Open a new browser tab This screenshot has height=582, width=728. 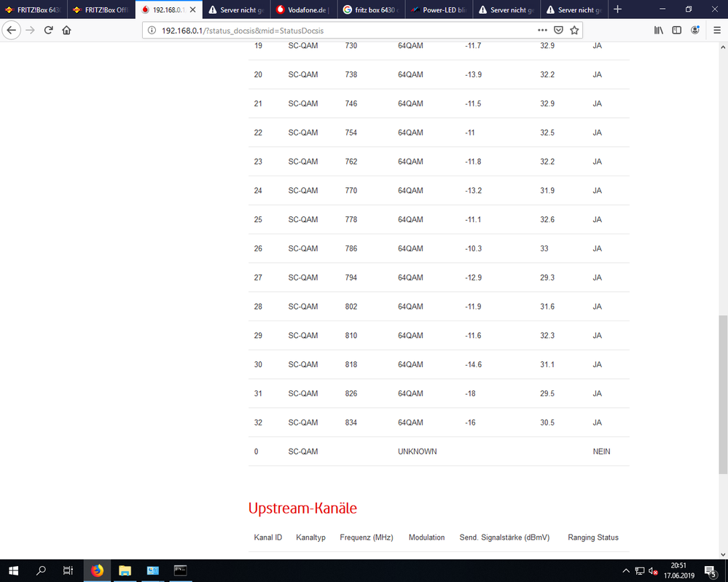point(618,9)
